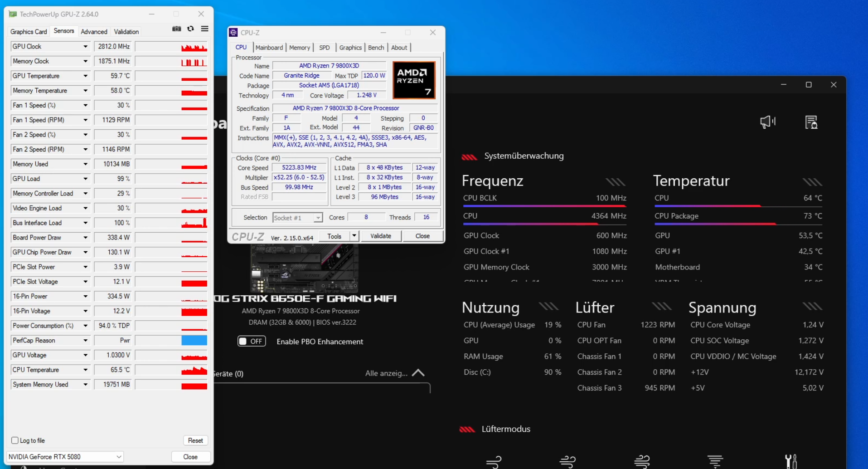The width and height of the screenshot is (868, 469).
Task: Click the CPU Package temperature bar
Action: 738,224
